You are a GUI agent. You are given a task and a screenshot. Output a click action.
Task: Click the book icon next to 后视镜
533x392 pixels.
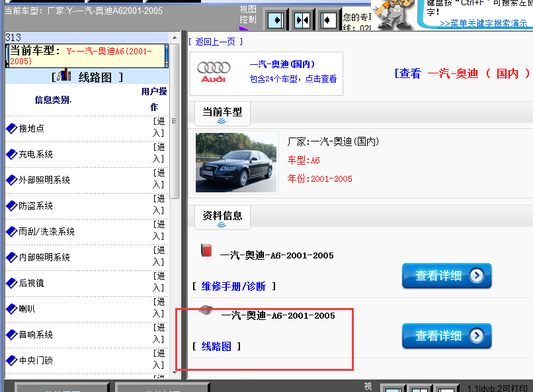pos(11,284)
